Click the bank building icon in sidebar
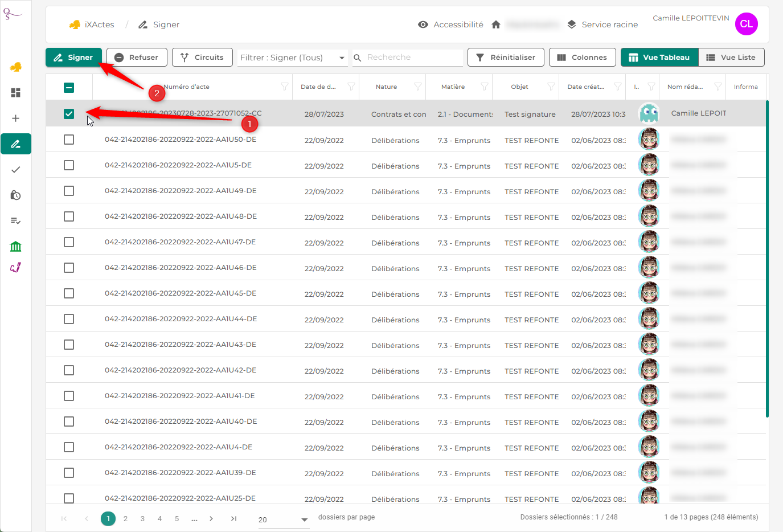This screenshot has height=532, width=783. tap(16, 247)
